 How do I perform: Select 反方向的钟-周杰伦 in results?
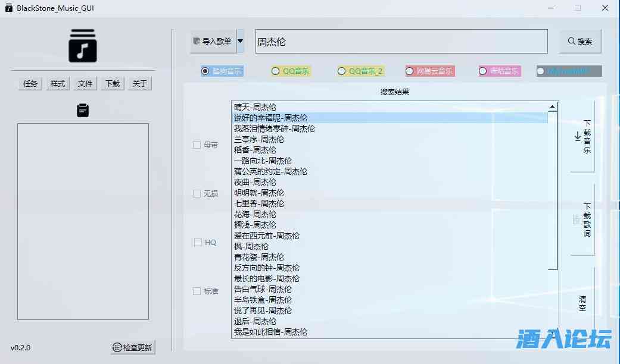pos(390,268)
